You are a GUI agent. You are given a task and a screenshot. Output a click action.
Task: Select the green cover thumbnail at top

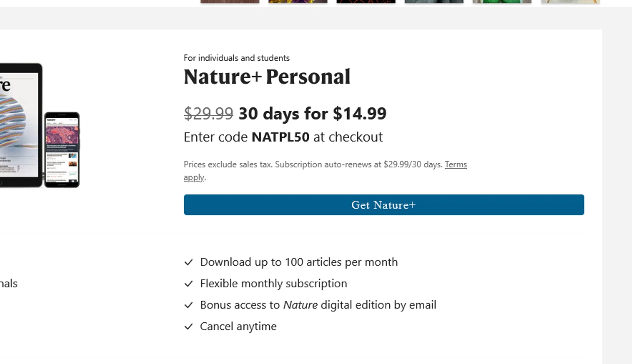502,2
